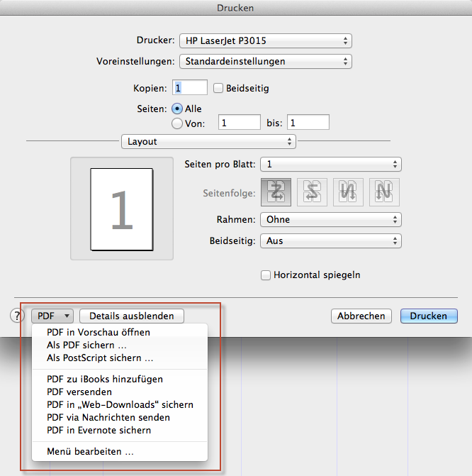Choose 'PDF in Evernote sichern' menu entry
The height and width of the screenshot is (476, 472).
[x=99, y=430]
